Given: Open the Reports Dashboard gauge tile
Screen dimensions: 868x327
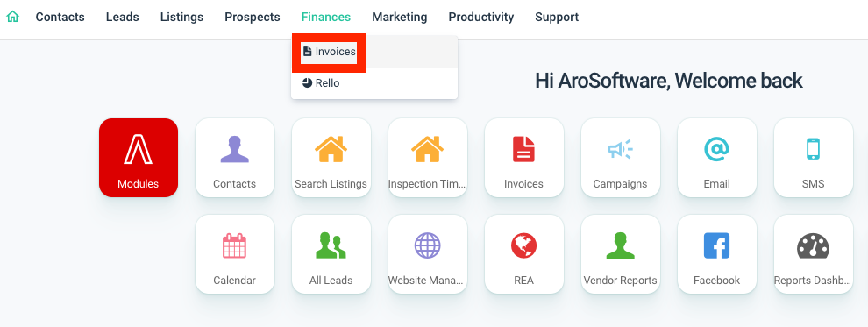Looking at the screenshot, I should coord(813,254).
